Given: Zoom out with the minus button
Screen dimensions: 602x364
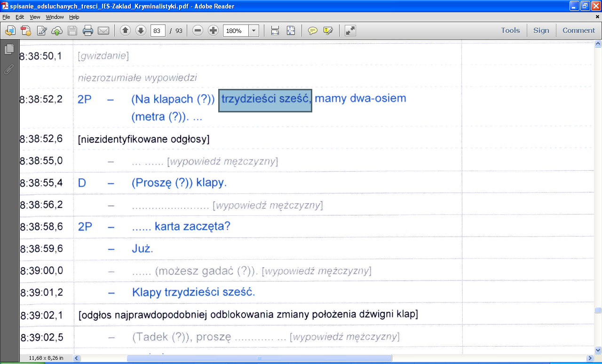Looking at the screenshot, I should point(198,31).
